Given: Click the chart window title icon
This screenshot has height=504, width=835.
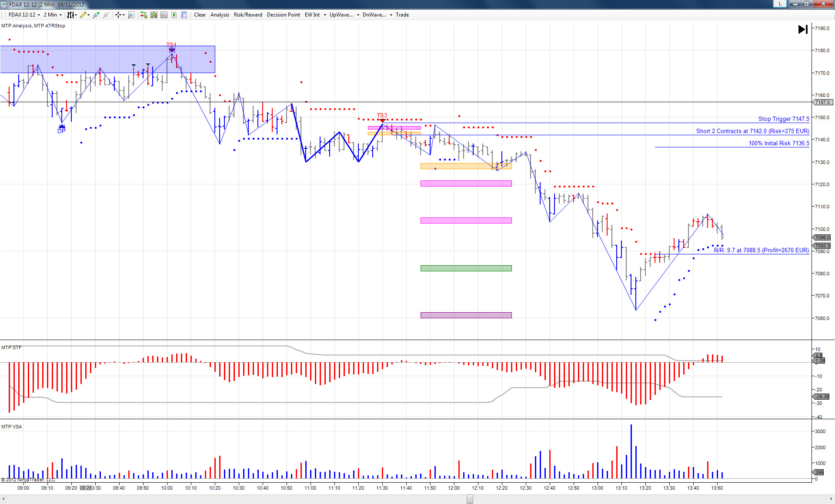Looking at the screenshot, I should tap(4, 4).
